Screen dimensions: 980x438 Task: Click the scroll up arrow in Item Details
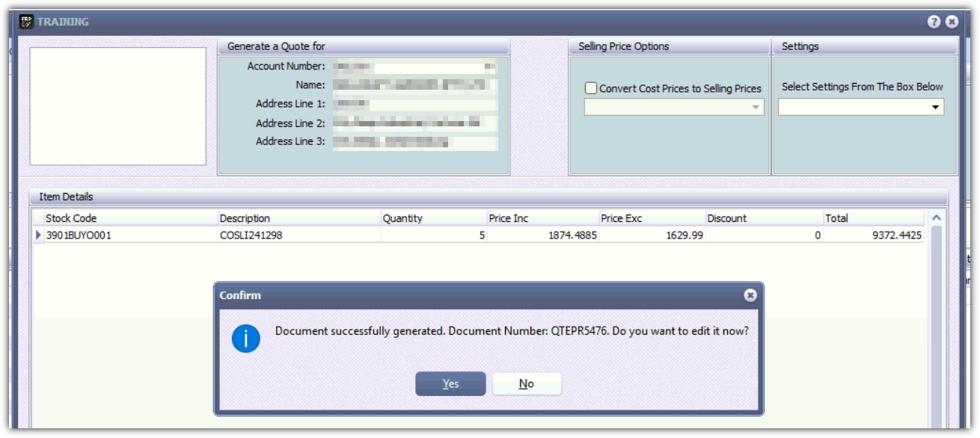936,218
